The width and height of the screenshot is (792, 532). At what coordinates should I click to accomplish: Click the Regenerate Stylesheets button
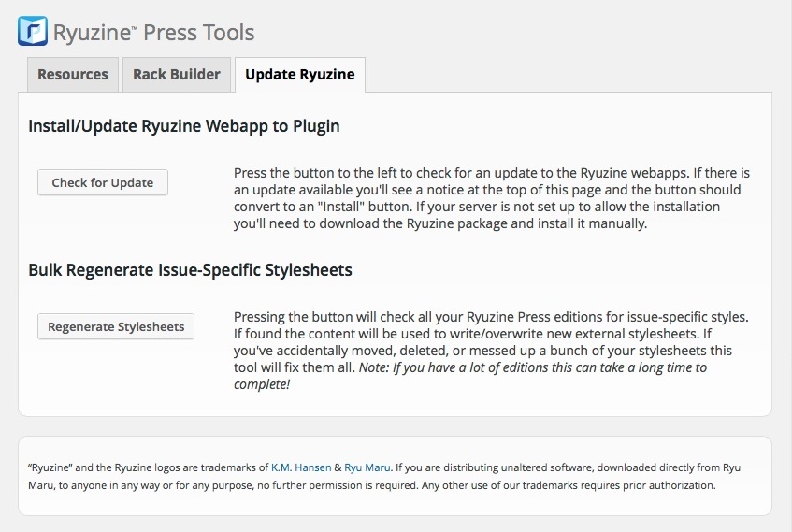click(x=116, y=327)
